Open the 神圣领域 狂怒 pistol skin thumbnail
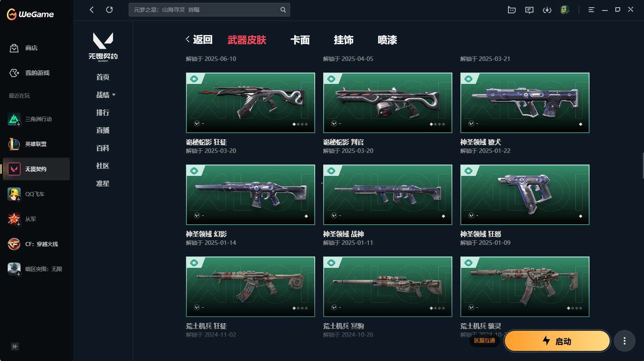The height and width of the screenshot is (361, 644). coord(525,195)
